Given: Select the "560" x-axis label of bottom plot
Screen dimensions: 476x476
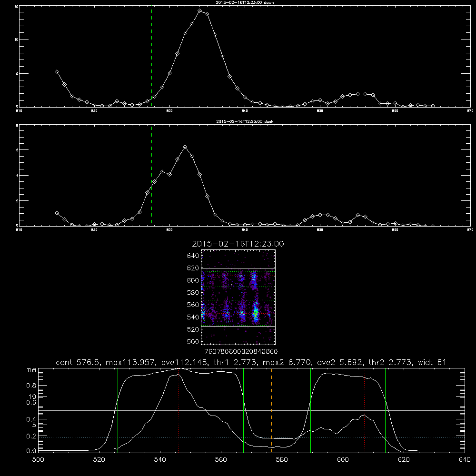Looking at the screenshot, I should pos(221,460).
